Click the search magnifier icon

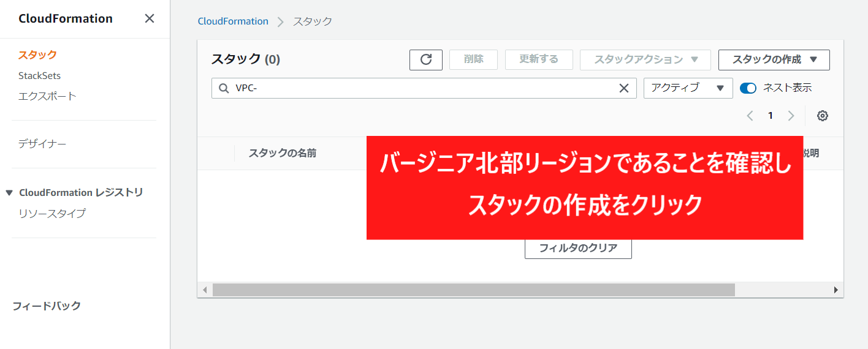coord(224,88)
